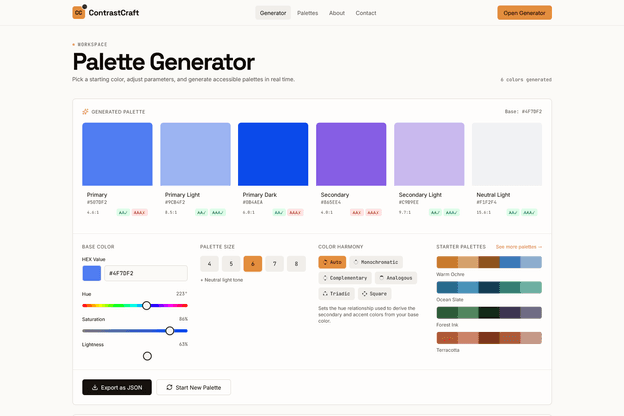624x416 pixels.
Task: Load the Ocean Slate starter palette
Action: 489,287
